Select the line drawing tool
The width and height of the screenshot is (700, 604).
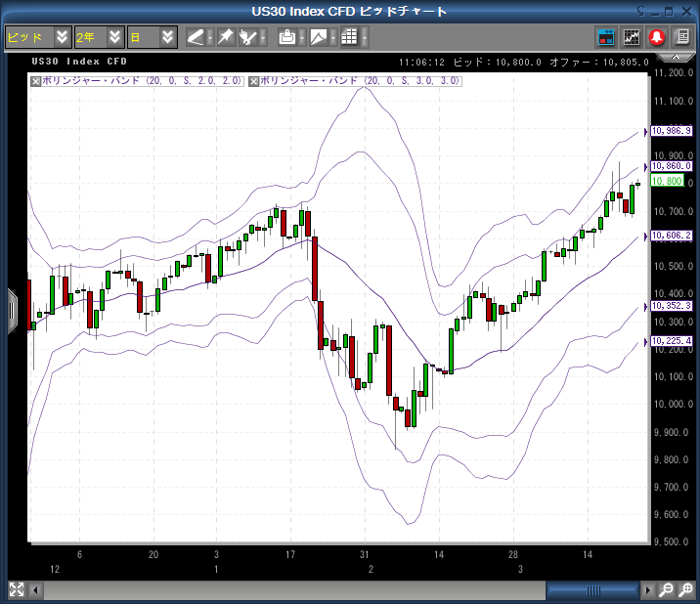click(196, 37)
